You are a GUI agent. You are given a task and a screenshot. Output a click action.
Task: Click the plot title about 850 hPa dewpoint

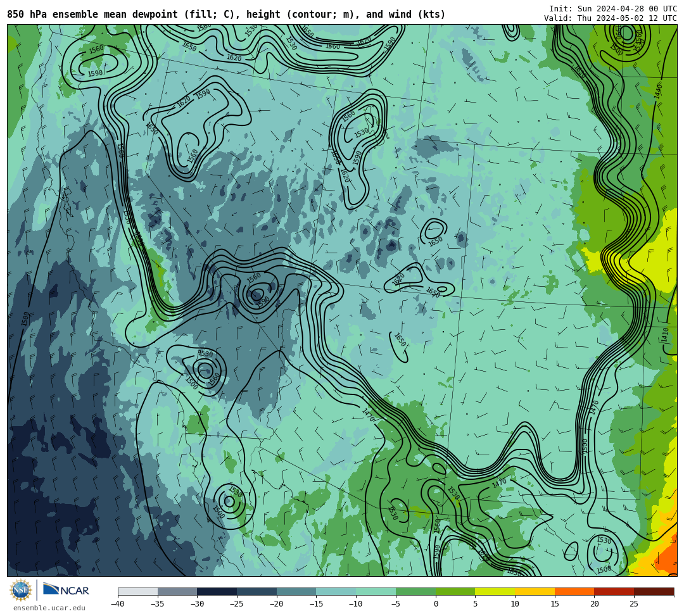[226, 15]
